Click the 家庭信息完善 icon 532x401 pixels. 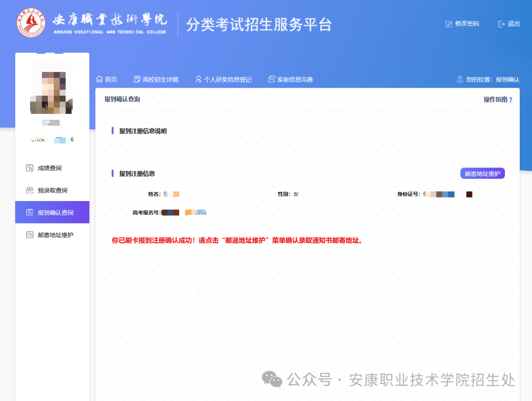(271, 79)
